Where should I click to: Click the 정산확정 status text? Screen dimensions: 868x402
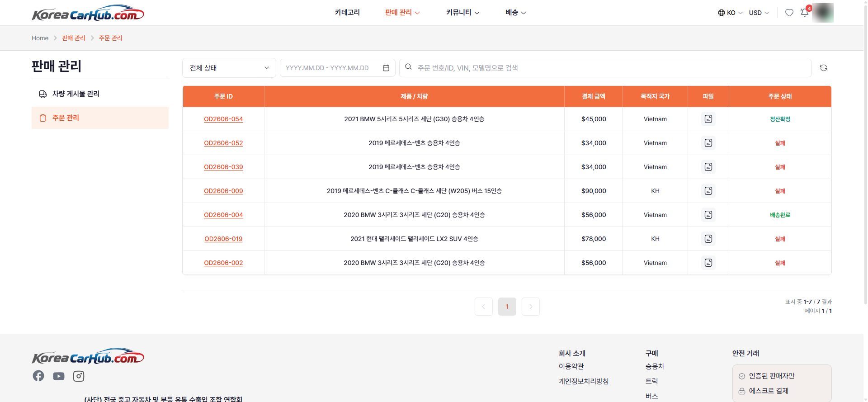click(780, 119)
